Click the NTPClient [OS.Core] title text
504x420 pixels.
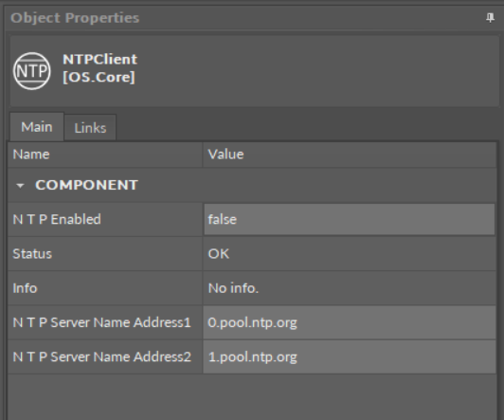tap(100, 68)
